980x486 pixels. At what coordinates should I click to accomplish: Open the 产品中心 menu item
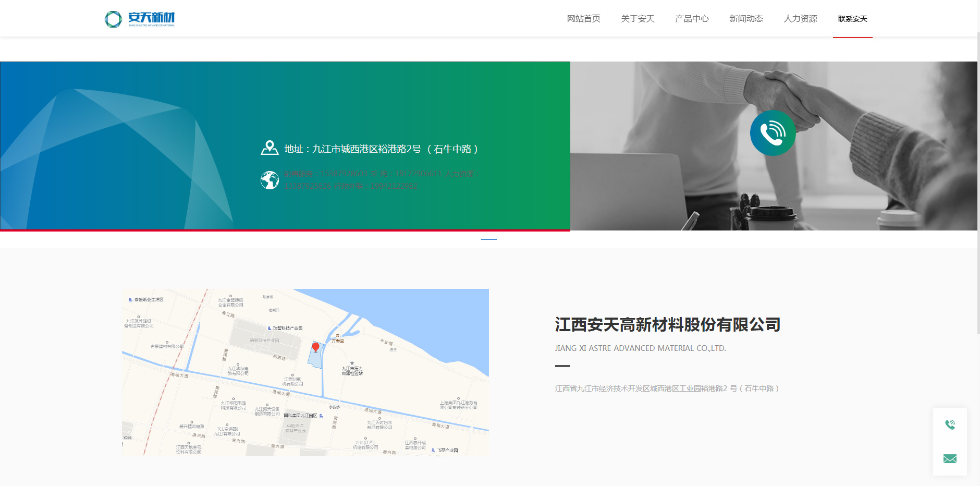click(692, 19)
